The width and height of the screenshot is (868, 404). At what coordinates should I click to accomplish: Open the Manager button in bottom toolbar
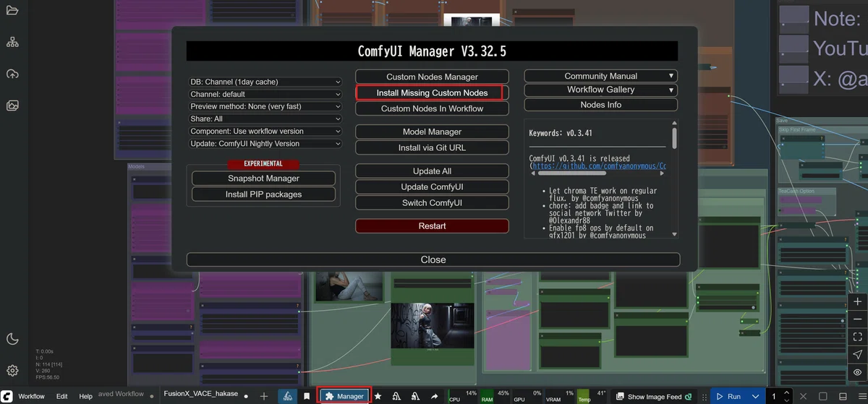[x=344, y=396]
